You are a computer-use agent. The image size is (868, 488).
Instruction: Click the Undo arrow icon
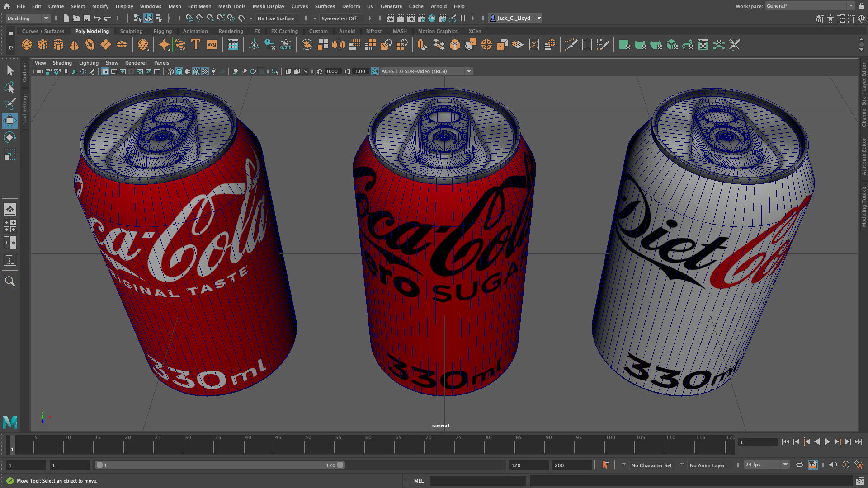coord(97,19)
